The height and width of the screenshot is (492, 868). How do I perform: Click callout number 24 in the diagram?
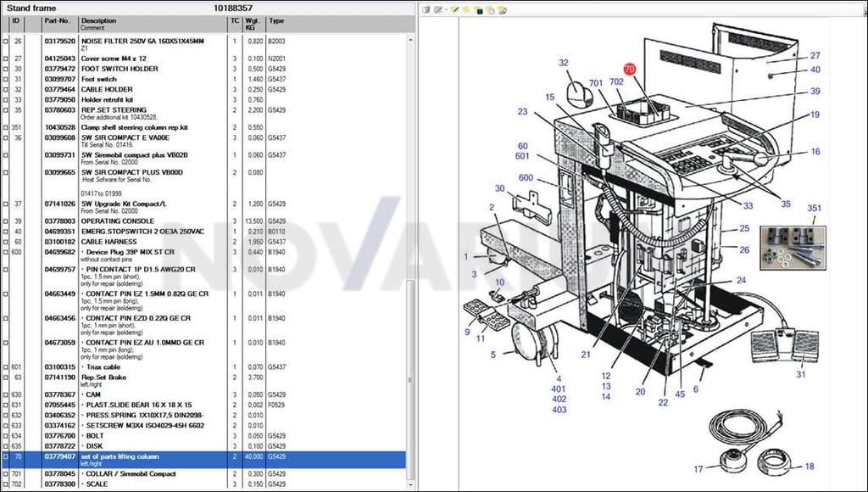(741, 280)
